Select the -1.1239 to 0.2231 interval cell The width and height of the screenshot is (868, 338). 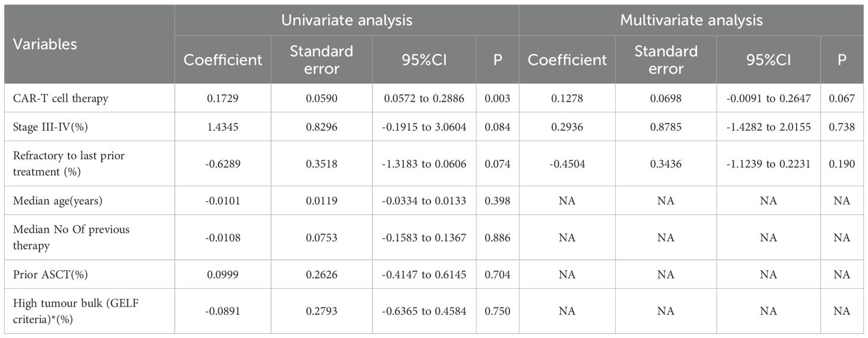pyautogui.click(x=768, y=164)
